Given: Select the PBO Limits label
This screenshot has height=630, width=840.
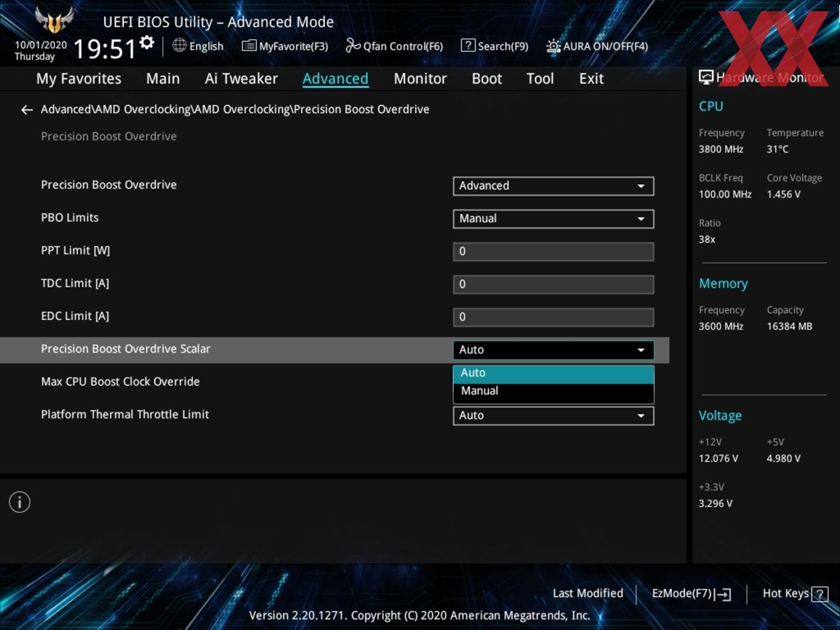Looking at the screenshot, I should 70,217.
